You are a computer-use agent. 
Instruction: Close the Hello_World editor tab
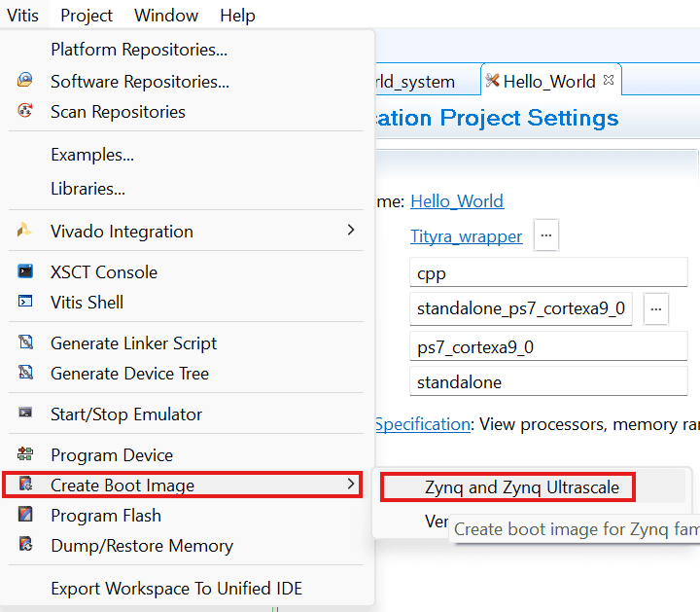point(609,81)
